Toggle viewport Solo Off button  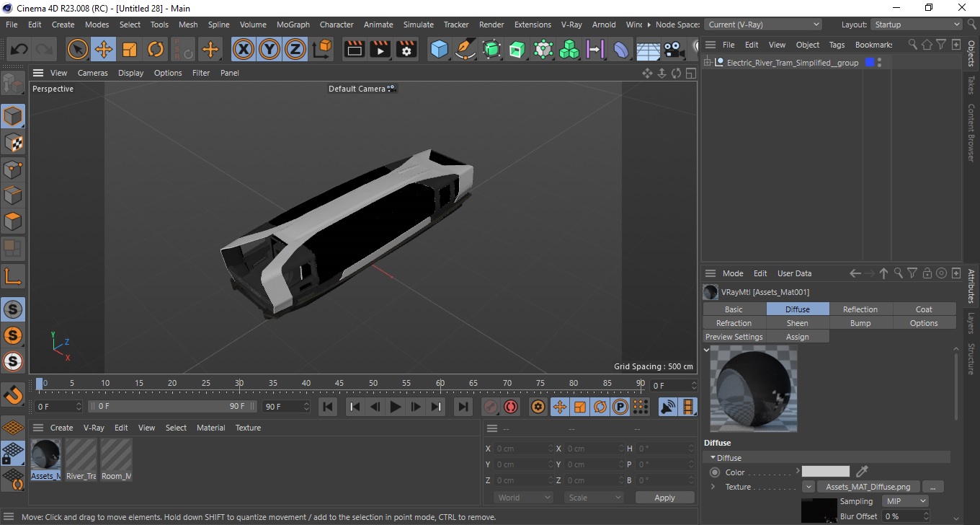(13, 309)
